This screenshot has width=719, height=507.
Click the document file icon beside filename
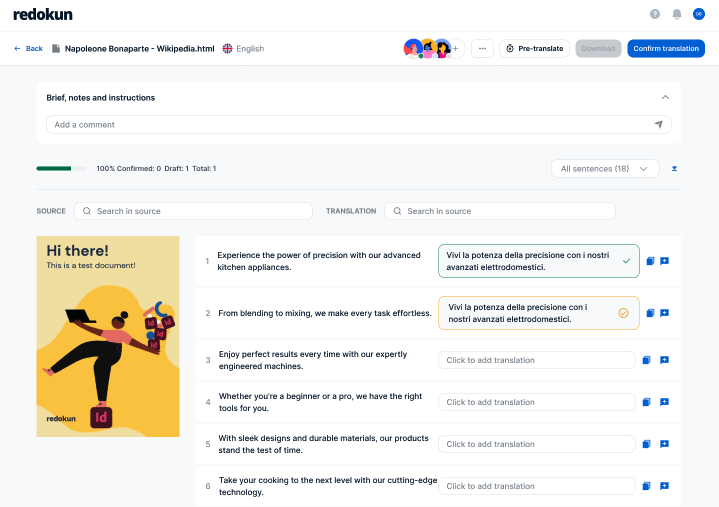click(56, 49)
